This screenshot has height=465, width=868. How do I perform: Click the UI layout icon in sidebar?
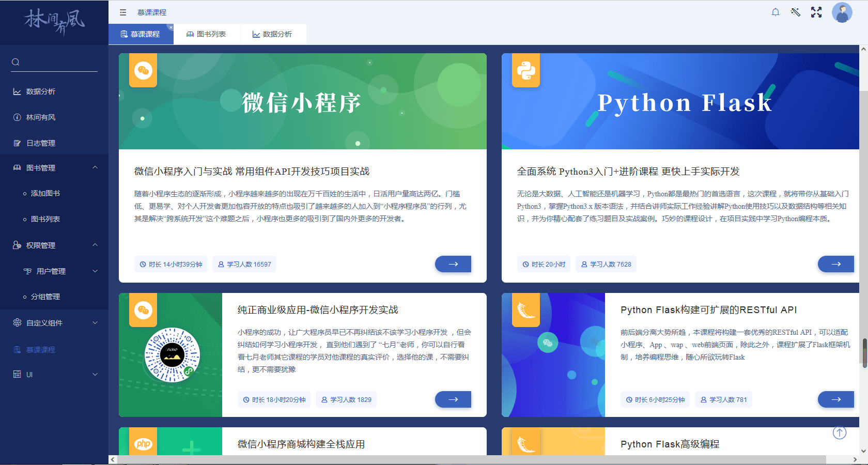point(17,374)
